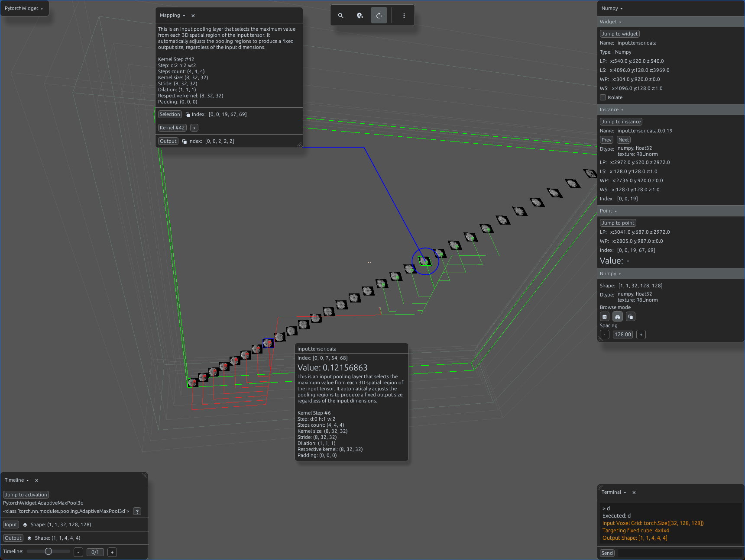Viewport: 745px width, 560px height.
Task: Step timeline back with minus button
Action: [78, 552]
